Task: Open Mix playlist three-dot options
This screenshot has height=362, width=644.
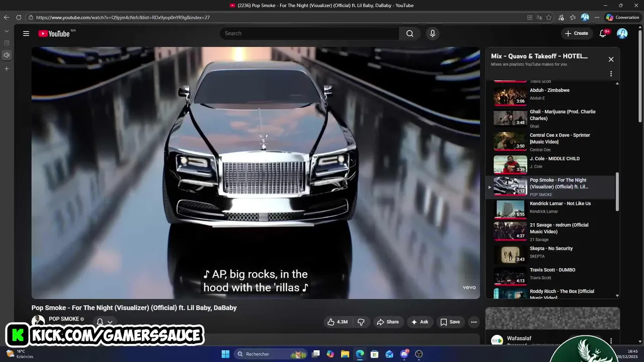Action: click(611, 74)
